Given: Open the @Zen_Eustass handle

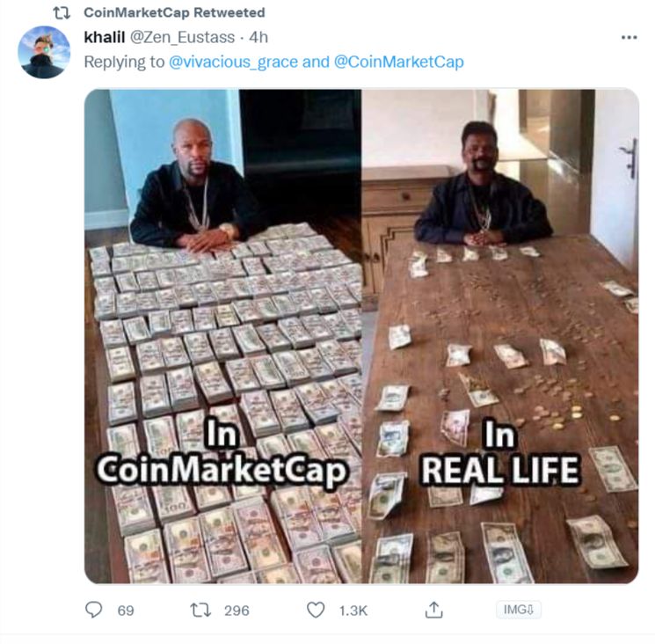Looking at the screenshot, I should click(183, 38).
